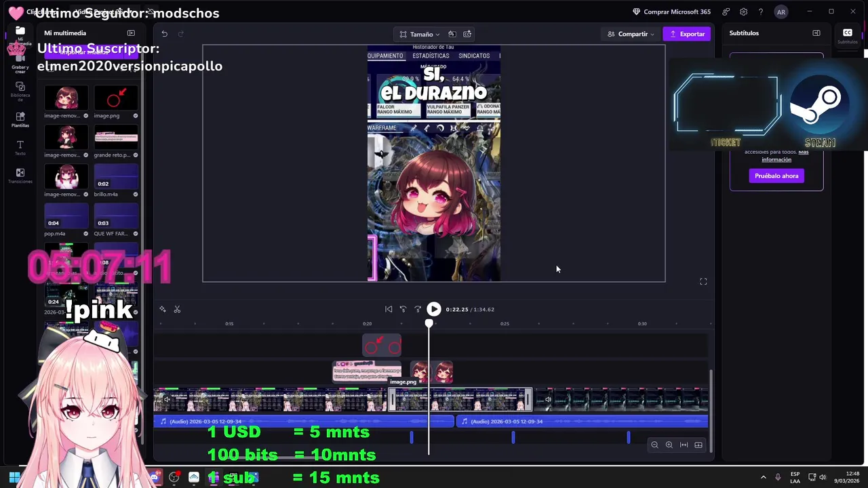Select the first audio clip 2026-03-05 12-09-34
Image resolution: width=868 pixels, height=488 pixels.
(304, 422)
